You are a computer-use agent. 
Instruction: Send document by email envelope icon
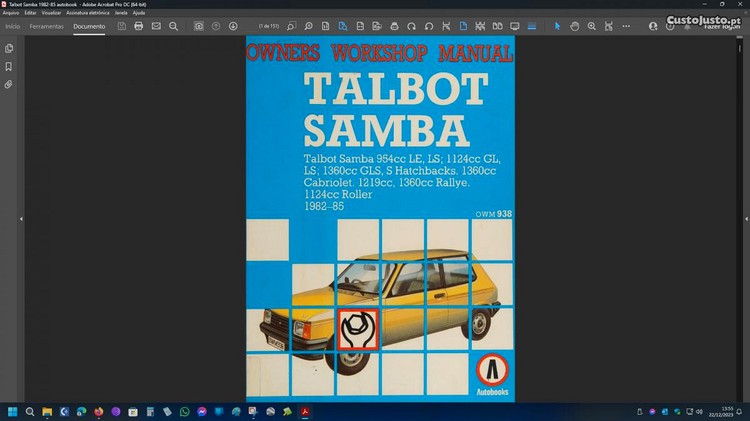[156, 26]
